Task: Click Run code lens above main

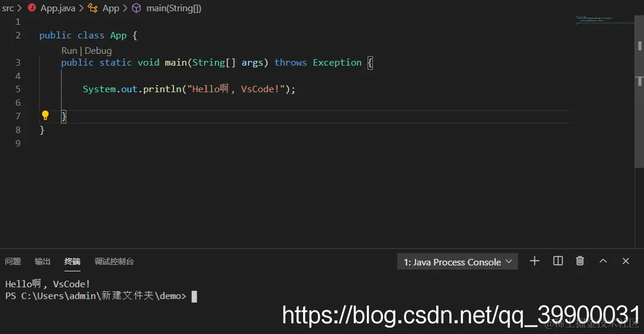Action: [69, 50]
